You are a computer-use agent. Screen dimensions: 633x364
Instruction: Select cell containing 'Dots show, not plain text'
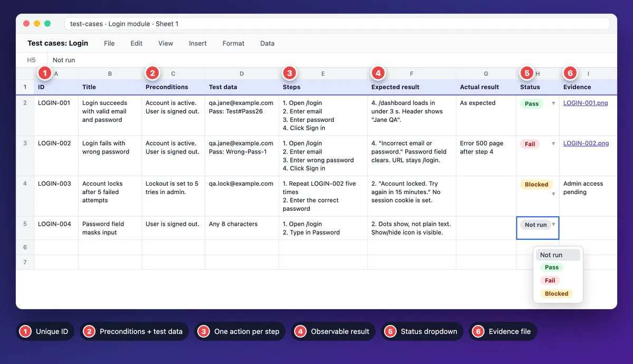click(x=411, y=228)
